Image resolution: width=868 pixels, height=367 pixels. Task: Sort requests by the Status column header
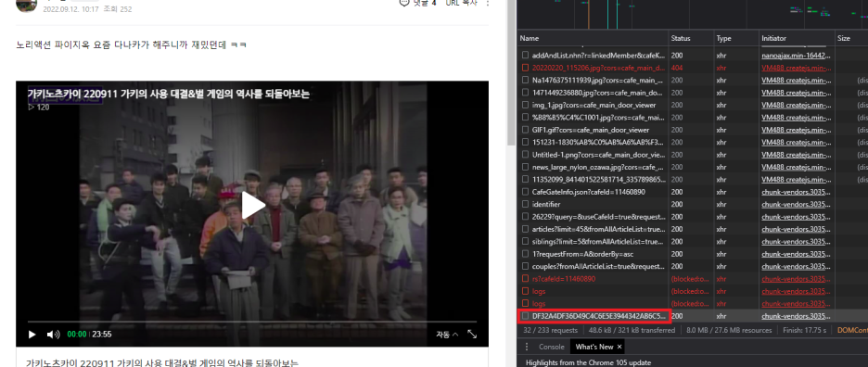click(x=690, y=39)
